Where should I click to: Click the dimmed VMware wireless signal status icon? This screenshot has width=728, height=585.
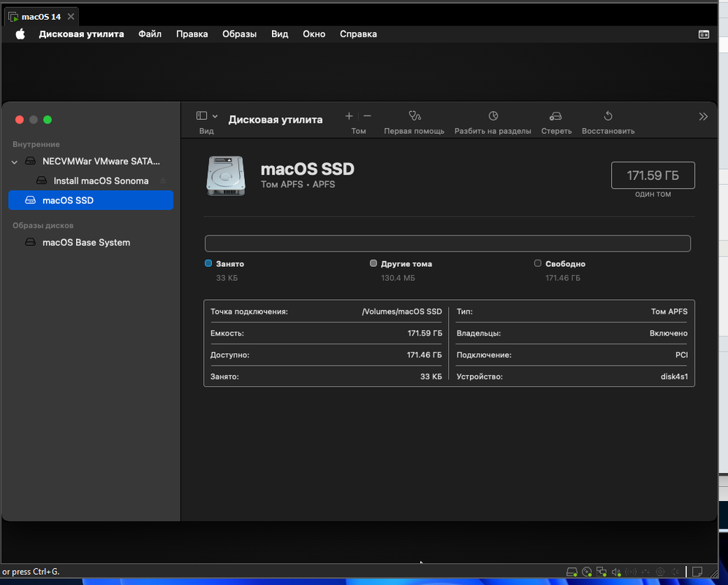point(631,572)
